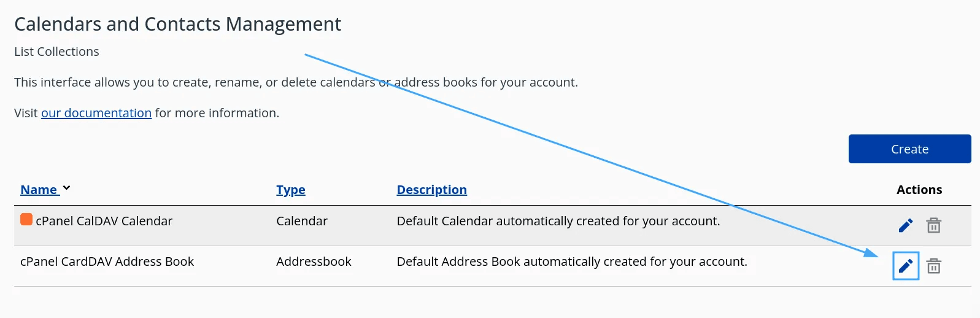Sort collections by Description column

pyautogui.click(x=431, y=190)
